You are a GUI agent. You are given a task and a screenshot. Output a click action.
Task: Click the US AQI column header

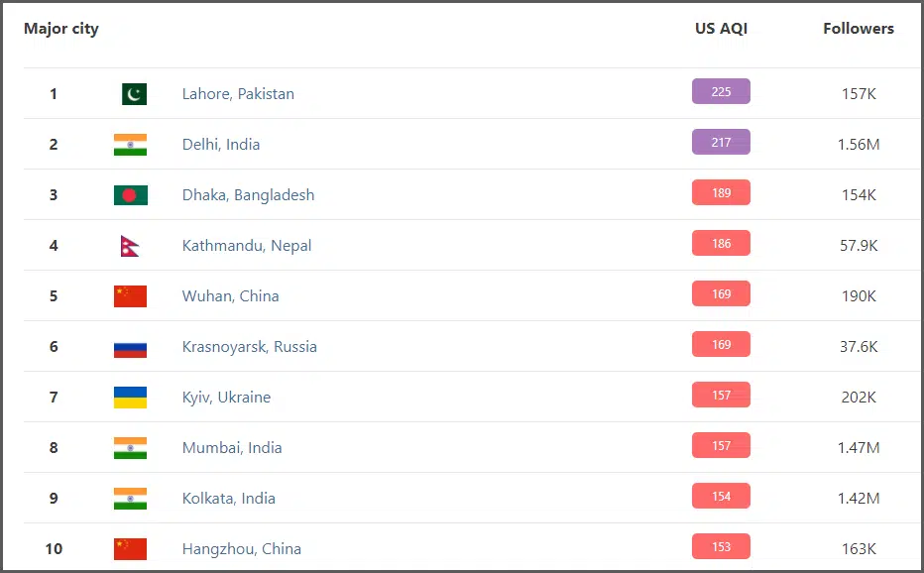(721, 29)
